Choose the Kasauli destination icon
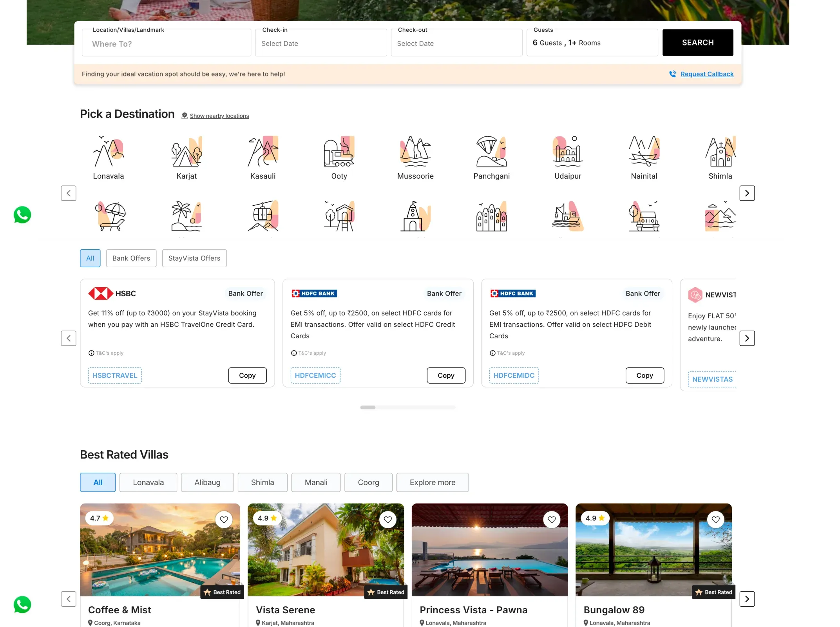This screenshot has width=840, height=627. [263, 152]
